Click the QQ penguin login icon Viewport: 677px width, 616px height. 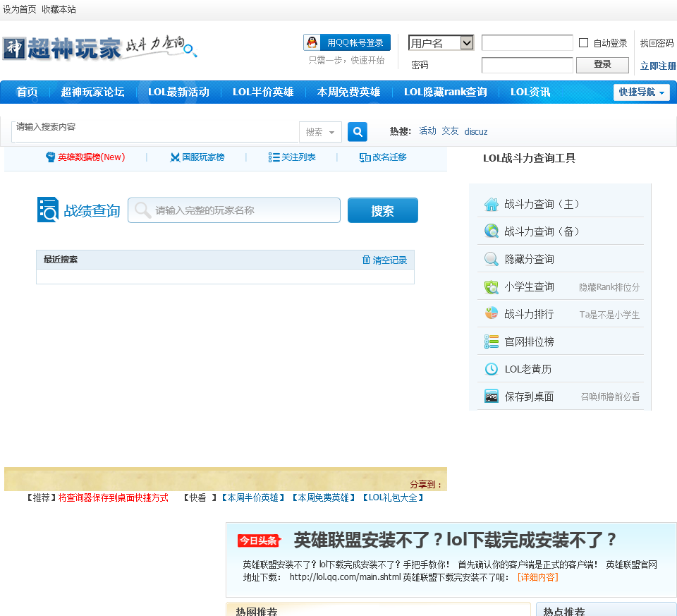coord(312,42)
